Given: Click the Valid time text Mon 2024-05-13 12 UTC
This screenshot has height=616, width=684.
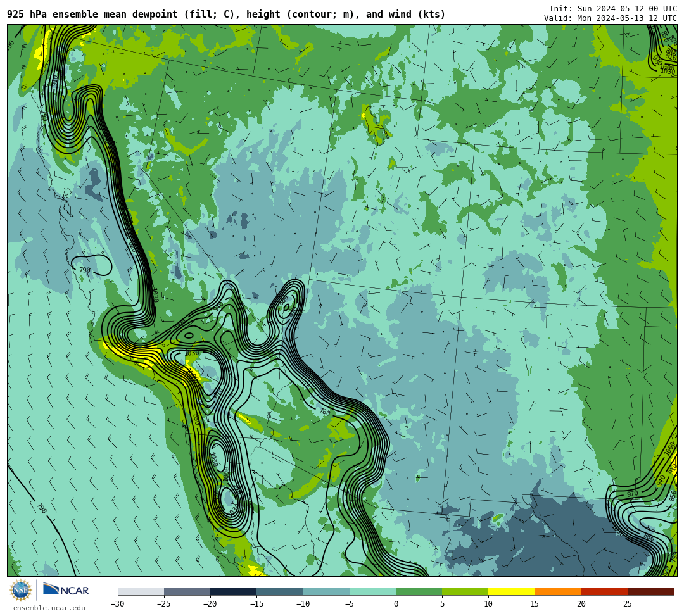Looking at the screenshot, I should click(611, 18).
